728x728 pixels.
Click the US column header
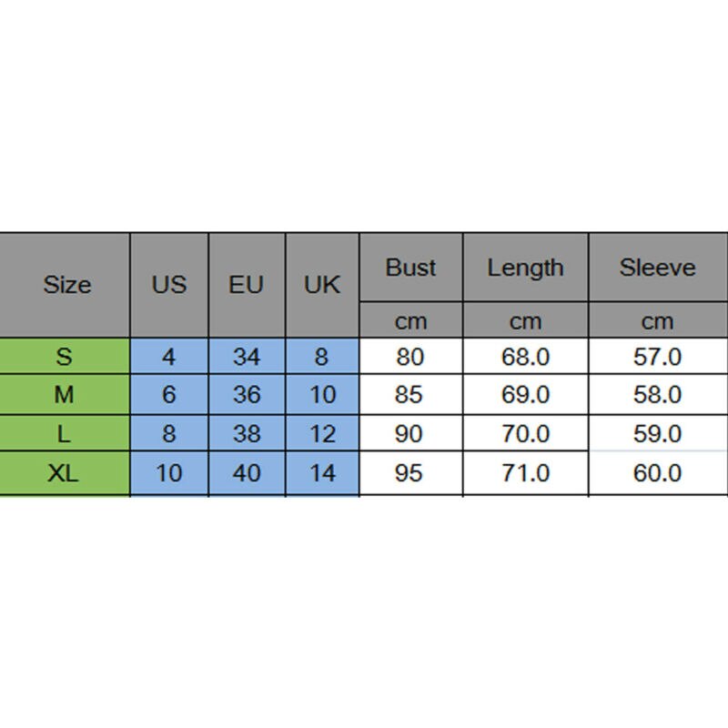click(169, 285)
